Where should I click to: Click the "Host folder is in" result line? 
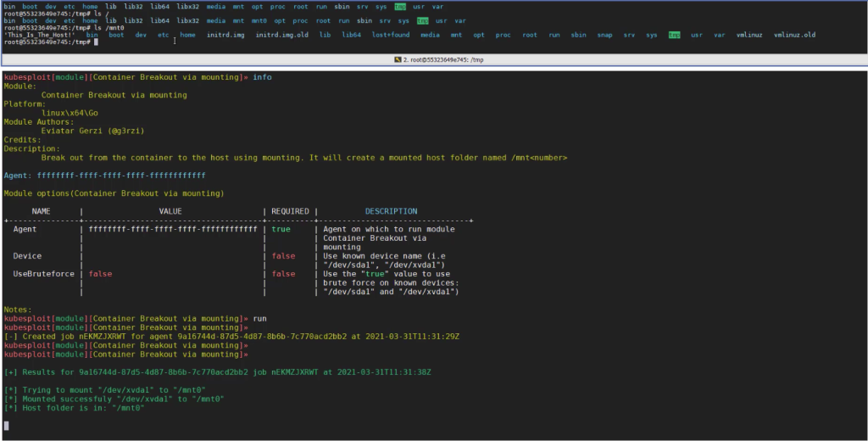click(75, 407)
